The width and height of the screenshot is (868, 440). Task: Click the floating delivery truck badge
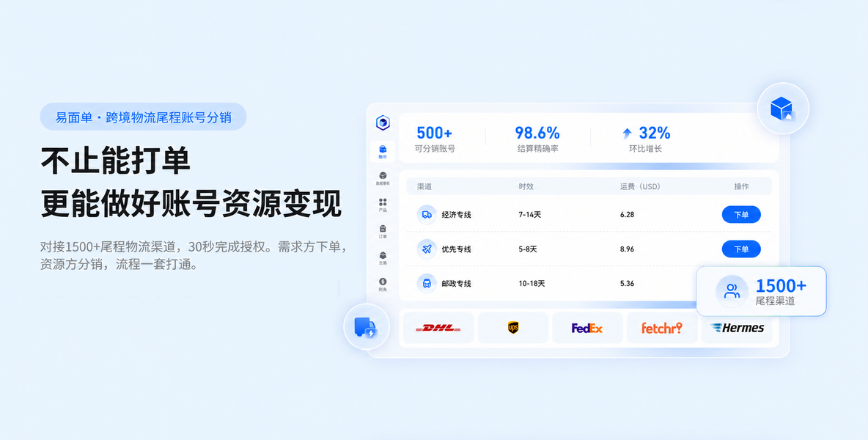point(367,326)
